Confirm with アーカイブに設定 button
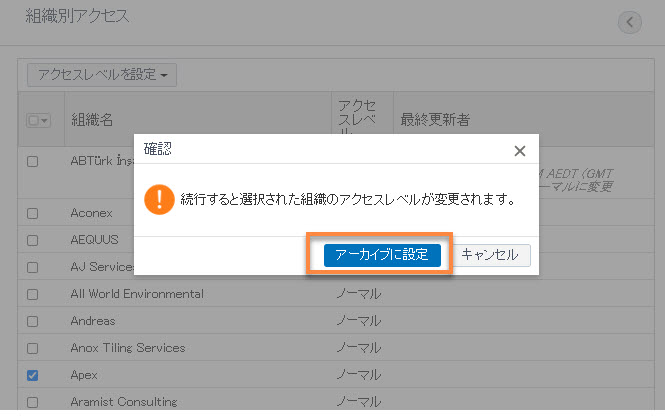The image size is (665, 417). pyautogui.click(x=382, y=255)
